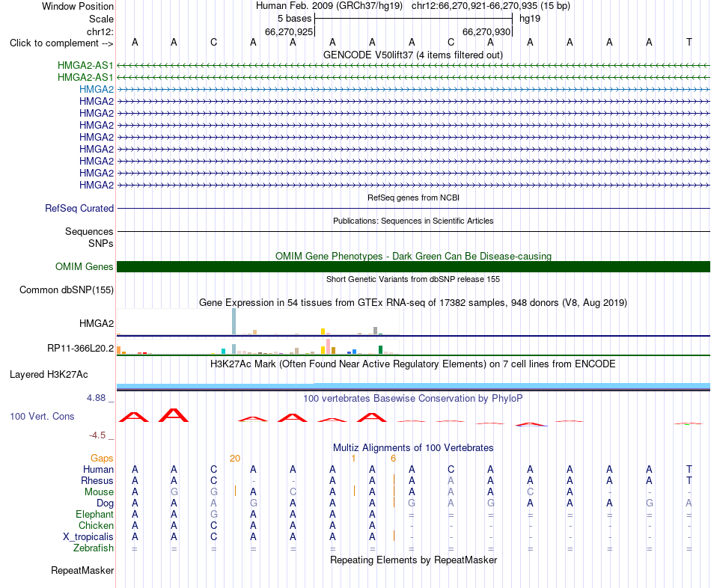Click the T base in the chr12 sequence row
The width and height of the screenshot is (711, 588).
pos(689,42)
